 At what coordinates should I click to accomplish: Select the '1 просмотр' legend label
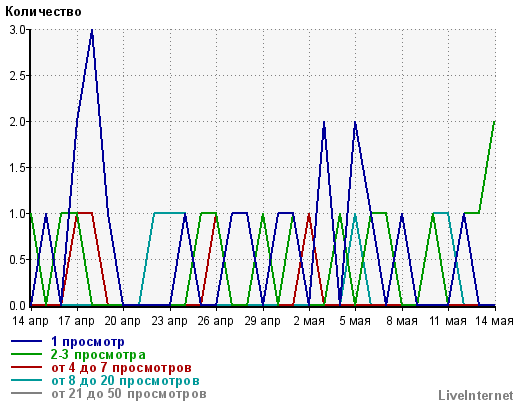(88, 342)
